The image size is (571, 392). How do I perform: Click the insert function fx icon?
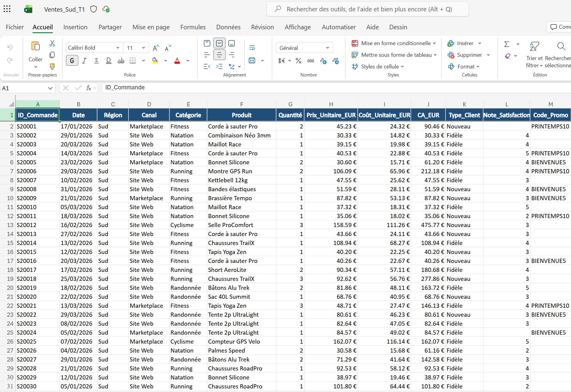coord(89,88)
